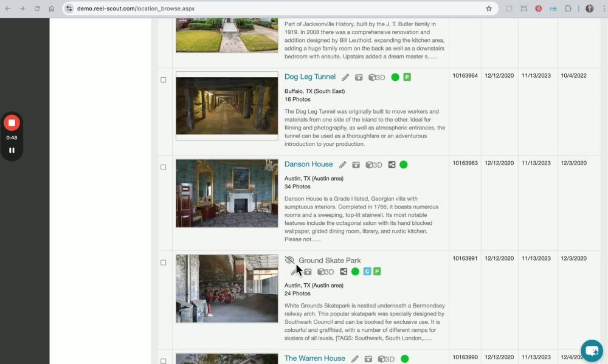Screen dimensions: 608x364
Task: Click green status dot on Danson House
Action: [x=404, y=165]
